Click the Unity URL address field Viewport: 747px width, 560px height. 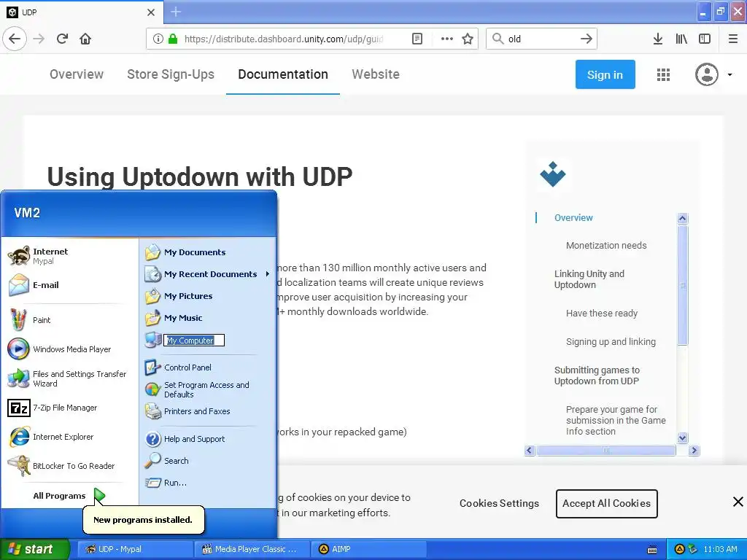284,39
